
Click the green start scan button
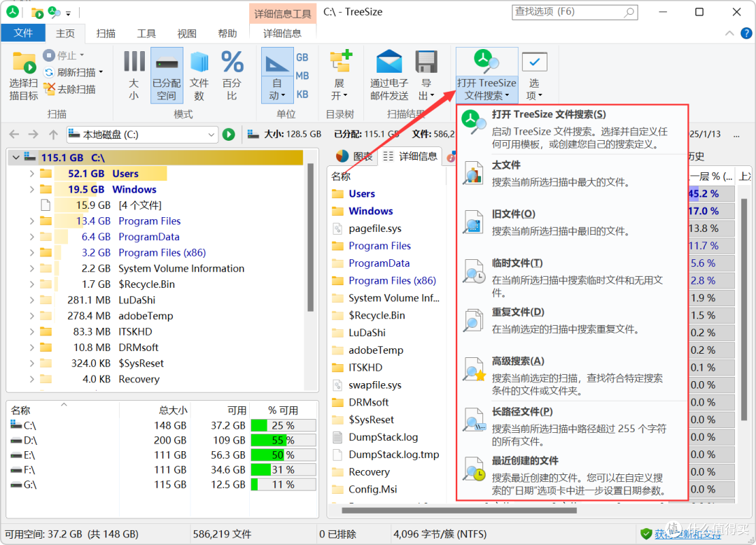coord(229,134)
